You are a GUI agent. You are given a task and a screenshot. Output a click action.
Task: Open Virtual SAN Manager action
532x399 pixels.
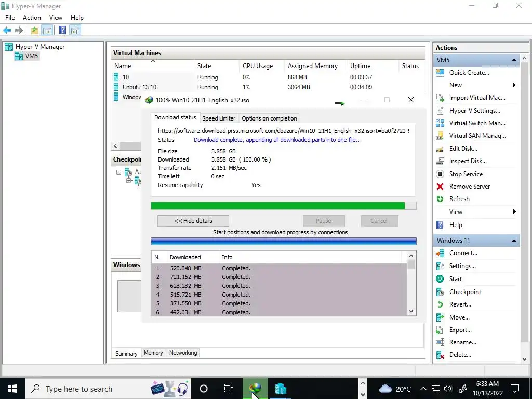click(477, 136)
